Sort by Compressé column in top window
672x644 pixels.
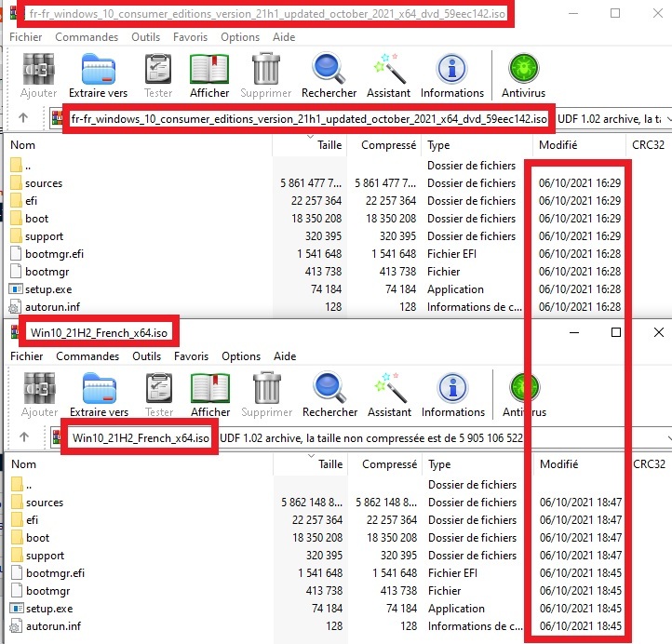click(x=384, y=145)
